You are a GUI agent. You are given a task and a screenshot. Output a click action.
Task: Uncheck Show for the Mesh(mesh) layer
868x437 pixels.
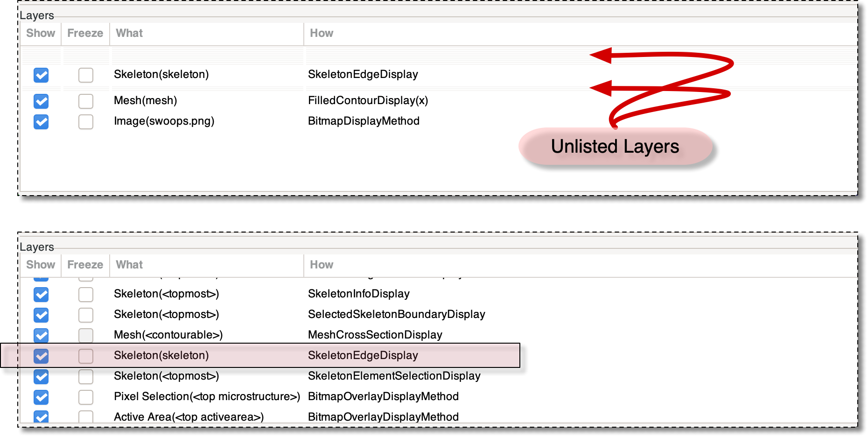(x=41, y=101)
